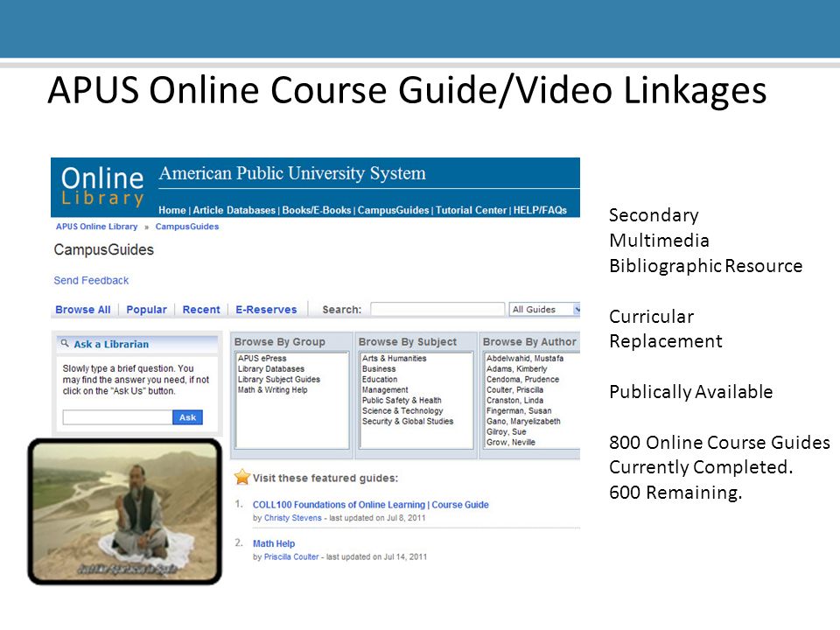Click the Ask a Librarian question box
840x630 pixels.
pyautogui.click(x=117, y=417)
